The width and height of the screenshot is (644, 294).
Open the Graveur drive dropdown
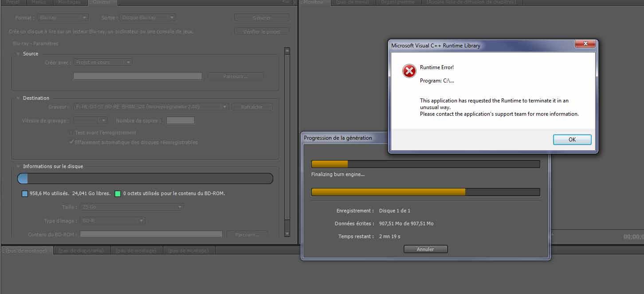coord(151,107)
